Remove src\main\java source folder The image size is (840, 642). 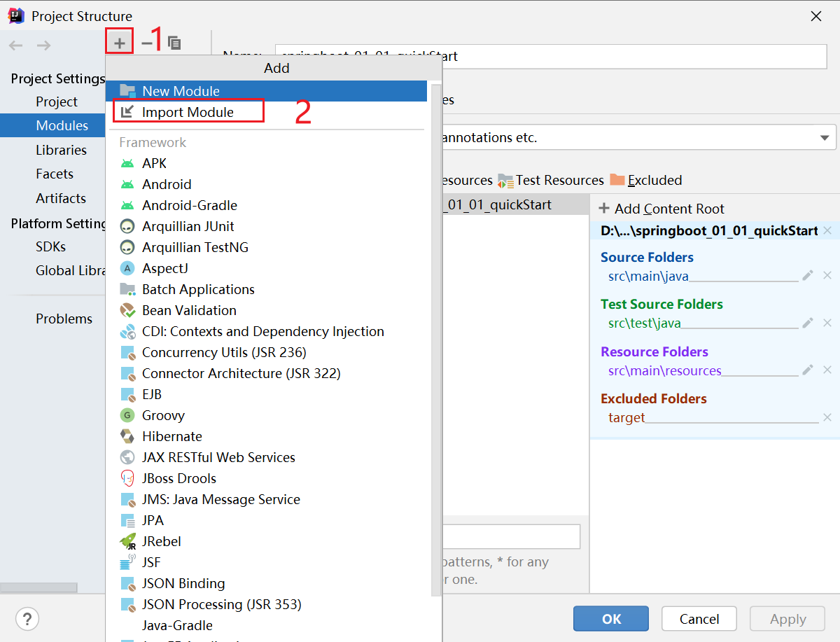coord(827,276)
